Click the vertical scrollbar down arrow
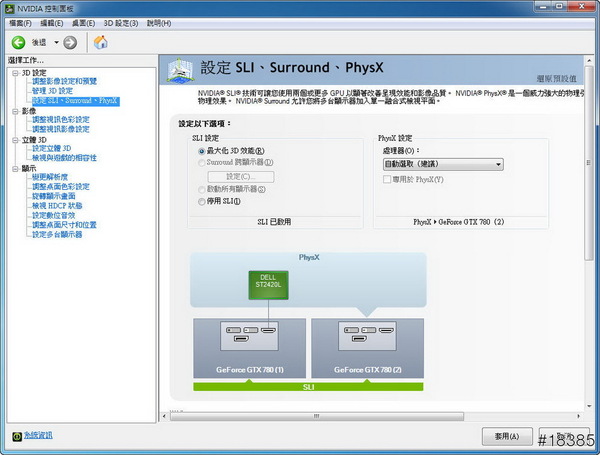Viewport: 600px width, 455px height. 589,406
